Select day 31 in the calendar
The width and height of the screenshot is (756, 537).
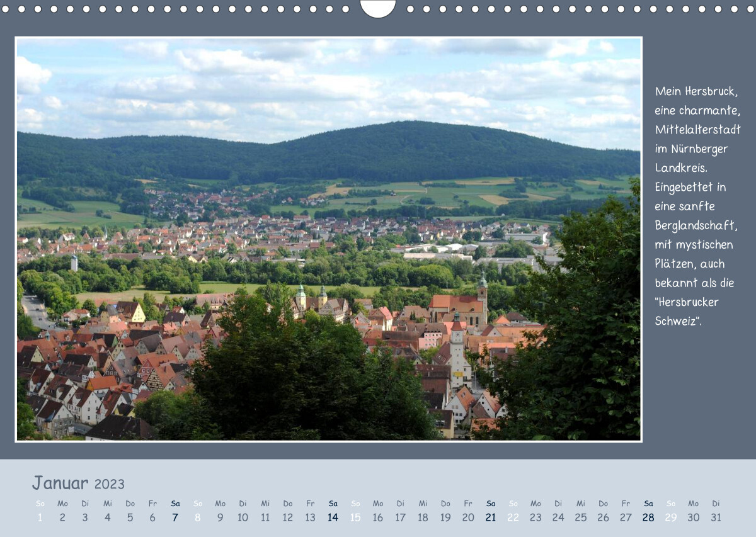(716, 517)
